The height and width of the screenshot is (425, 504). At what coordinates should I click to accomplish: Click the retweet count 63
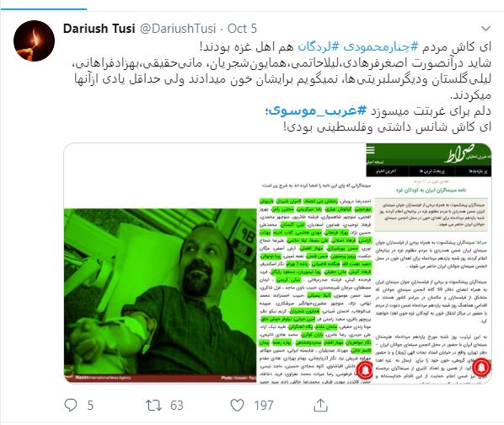click(x=177, y=406)
